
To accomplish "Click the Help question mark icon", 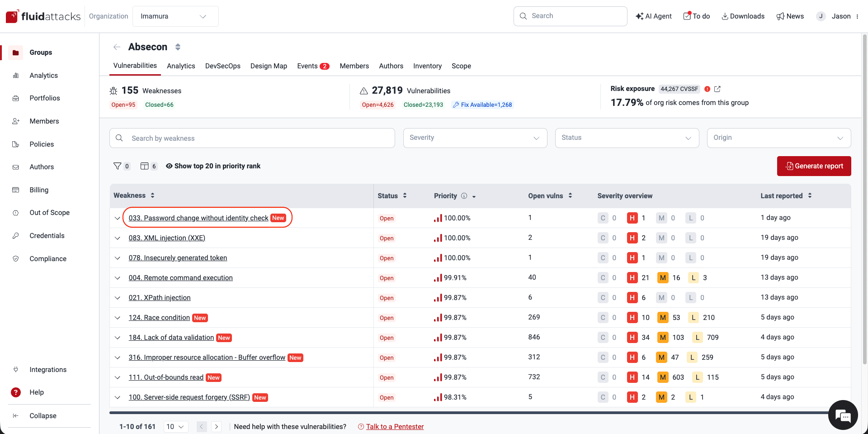I will (16, 392).
